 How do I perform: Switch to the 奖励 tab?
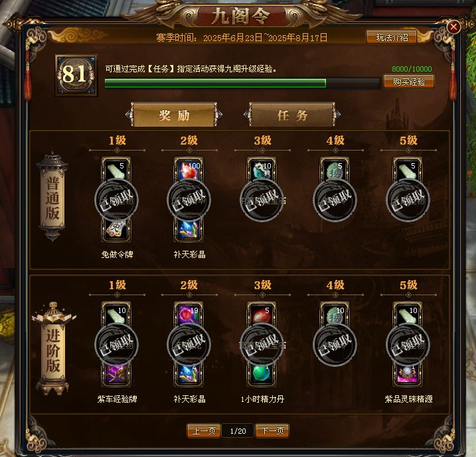[x=174, y=115]
